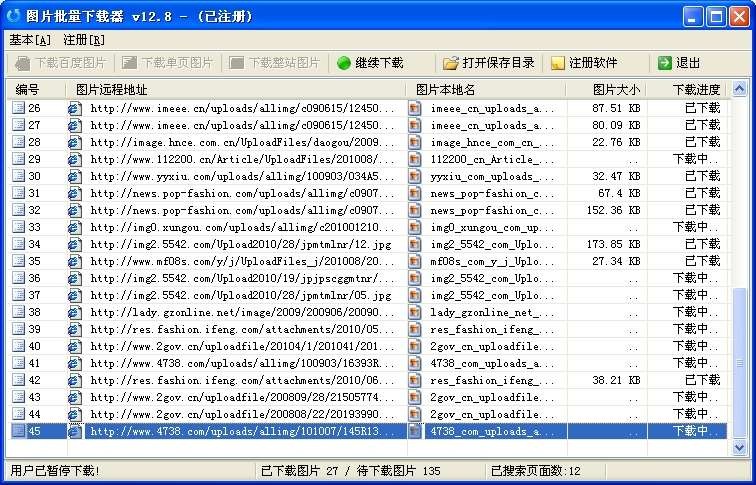
Task: Sort by the 图片本地名 column header
Action: (x=486, y=90)
